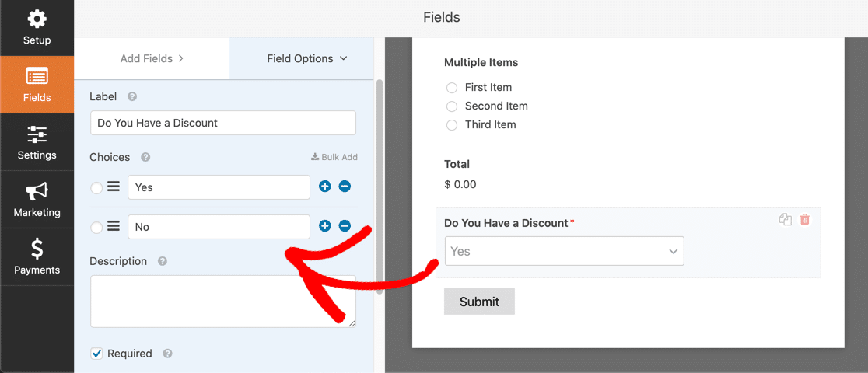Click the Submit button

coord(479,302)
